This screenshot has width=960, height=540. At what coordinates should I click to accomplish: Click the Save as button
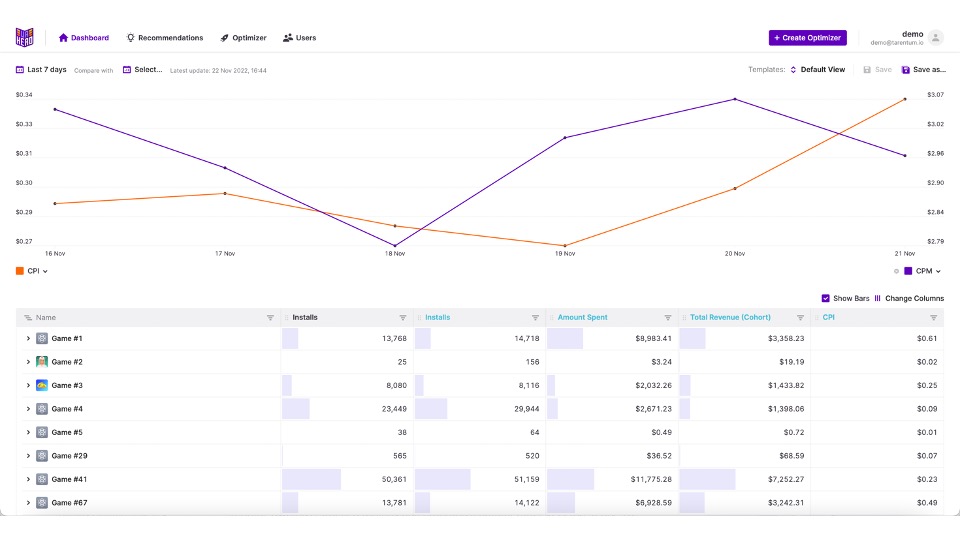(x=923, y=70)
